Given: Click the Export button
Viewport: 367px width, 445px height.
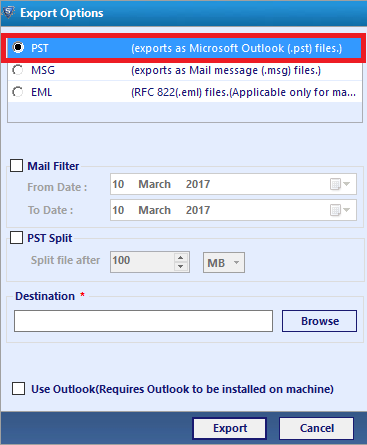Looking at the screenshot, I should coord(230,428).
